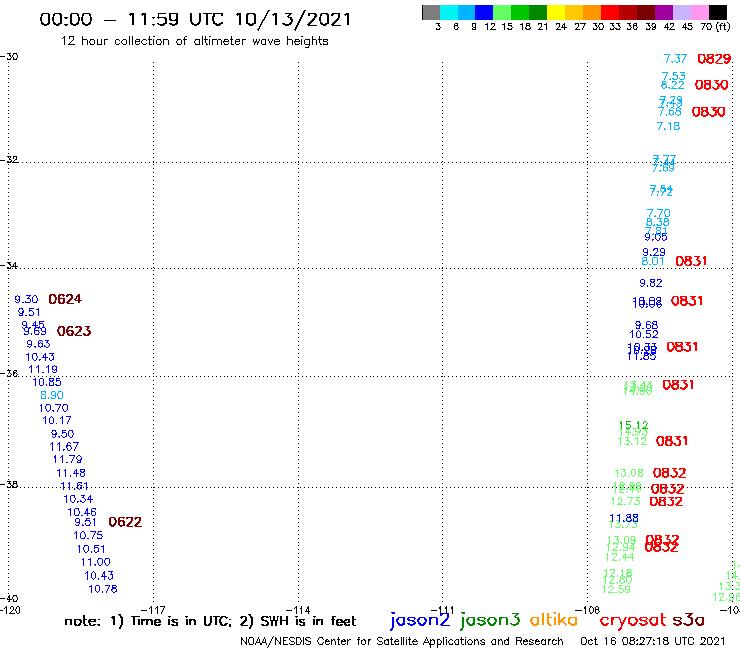
Task: Click the cyan 6 ft legend swatch
Action: [x=449, y=12]
